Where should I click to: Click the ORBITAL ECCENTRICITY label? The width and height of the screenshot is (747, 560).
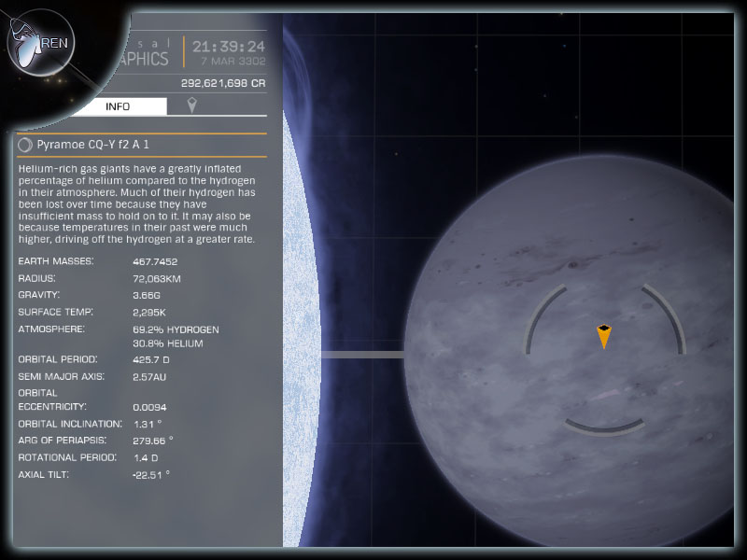[x=52, y=400]
